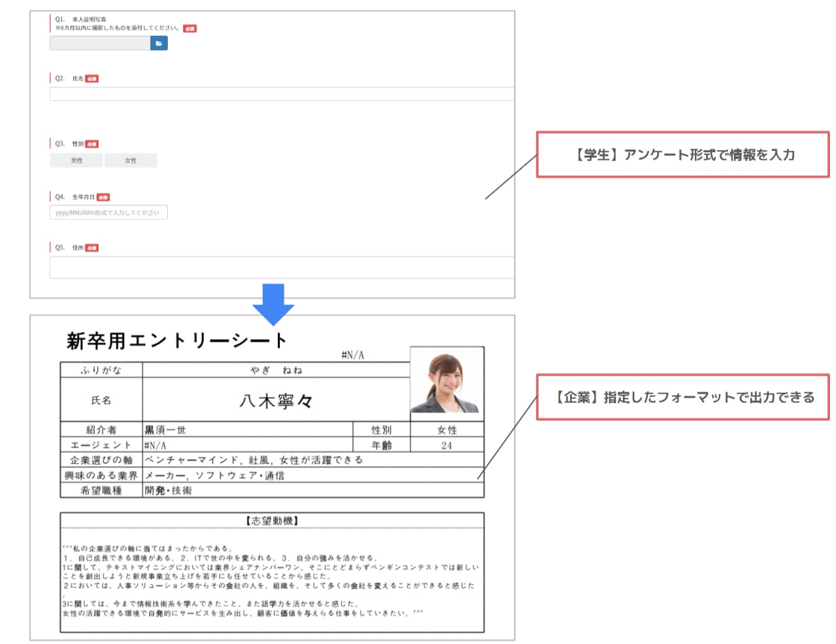Focus the Q2 氏名 text field
Image resolution: width=836 pixels, height=644 pixels.
point(281,94)
